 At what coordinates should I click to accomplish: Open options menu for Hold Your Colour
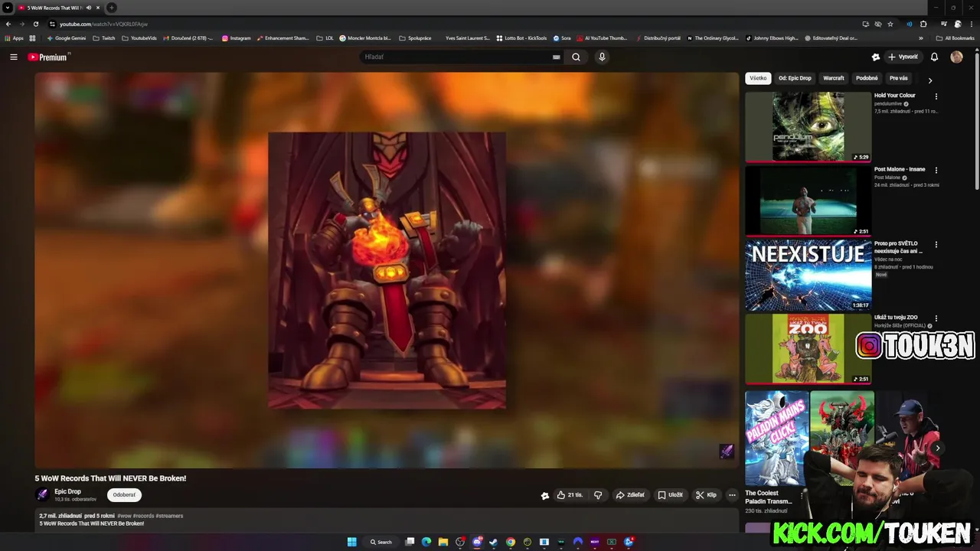point(936,96)
